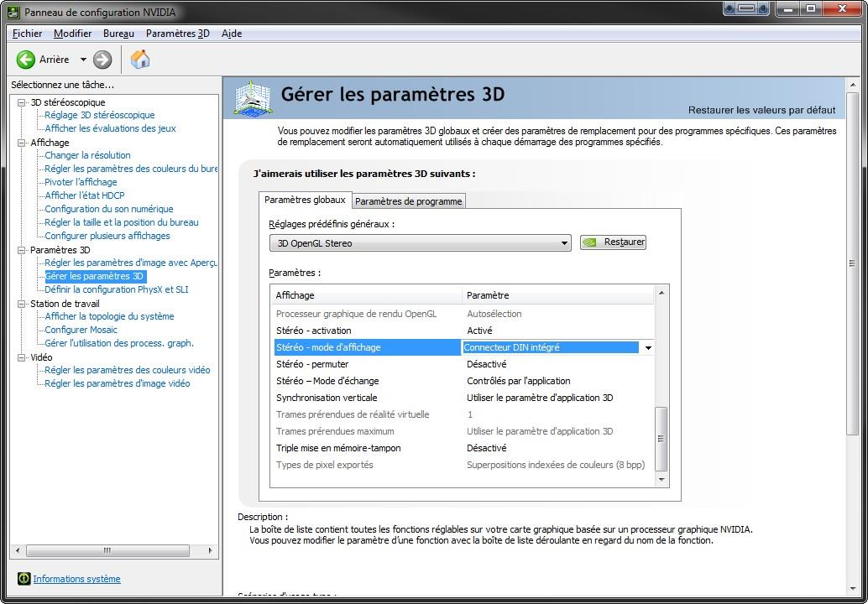Open the Bureau menu

pyautogui.click(x=118, y=34)
